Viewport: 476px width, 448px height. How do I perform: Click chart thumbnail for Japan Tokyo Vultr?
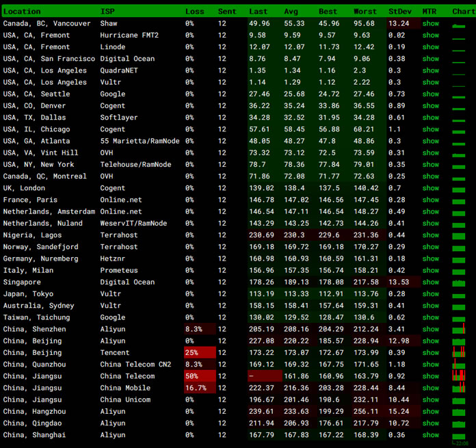459,294
